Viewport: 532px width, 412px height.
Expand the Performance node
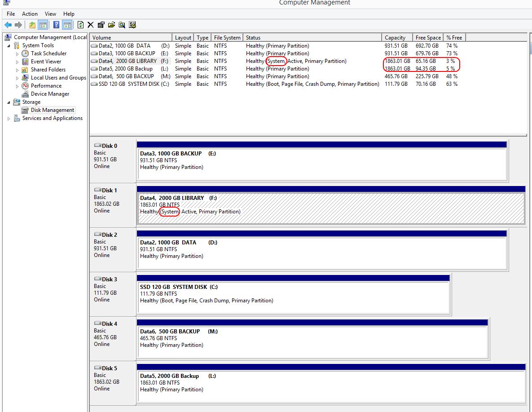17,86
